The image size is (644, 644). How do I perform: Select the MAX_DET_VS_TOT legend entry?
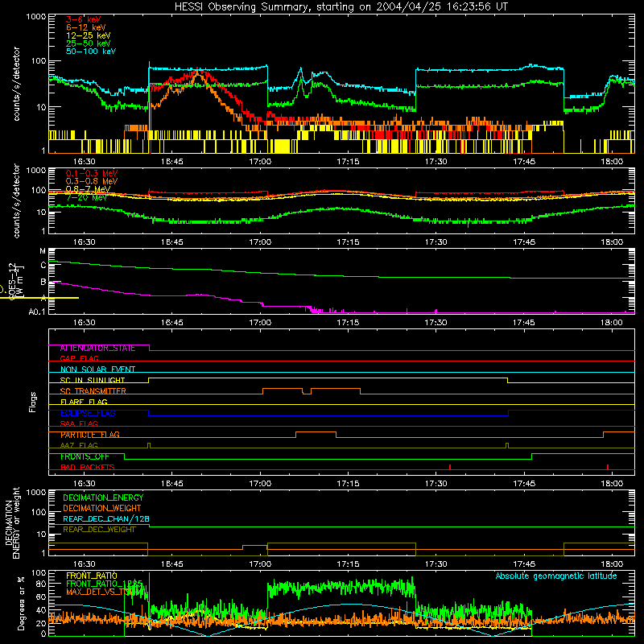(101, 592)
